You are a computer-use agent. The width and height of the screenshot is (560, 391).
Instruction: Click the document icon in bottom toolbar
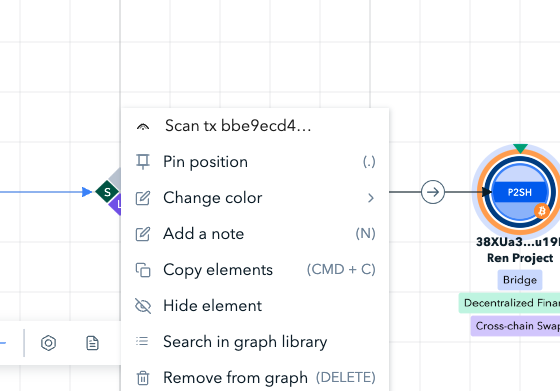click(92, 343)
